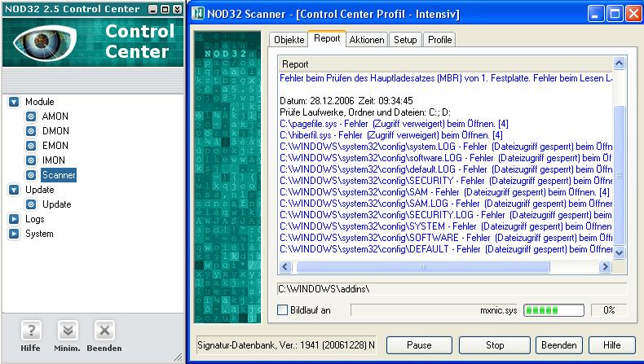Image resolution: width=644 pixels, height=364 pixels.
Task: Click the Minim. double-chevron icon
Action: click(68, 331)
